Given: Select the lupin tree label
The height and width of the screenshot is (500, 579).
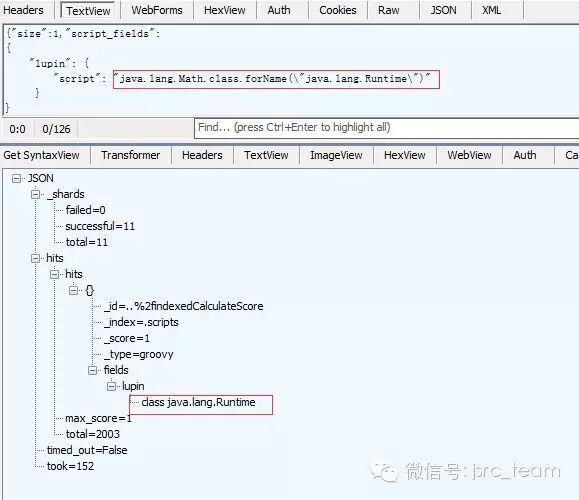Looking at the screenshot, I should click(x=133, y=386).
